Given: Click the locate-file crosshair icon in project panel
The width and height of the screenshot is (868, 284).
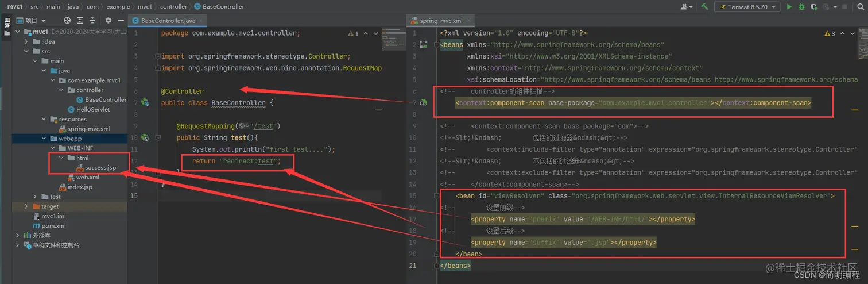Looking at the screenshot, I should coord(67,20).
